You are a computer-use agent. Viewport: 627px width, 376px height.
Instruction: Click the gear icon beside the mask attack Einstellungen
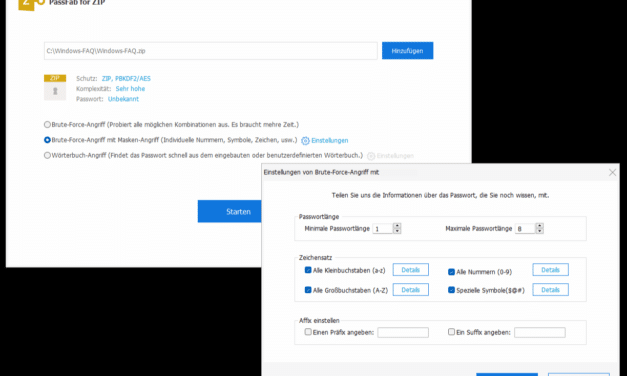pos(305,140)
